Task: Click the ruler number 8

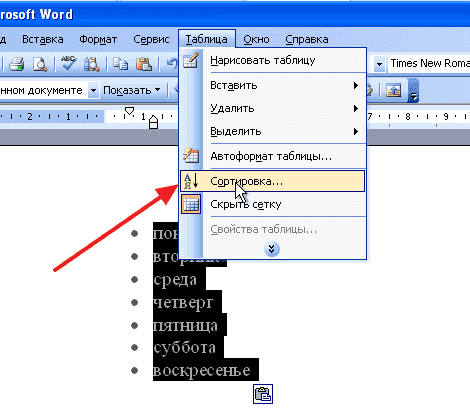Action: [x=408, y=116]
